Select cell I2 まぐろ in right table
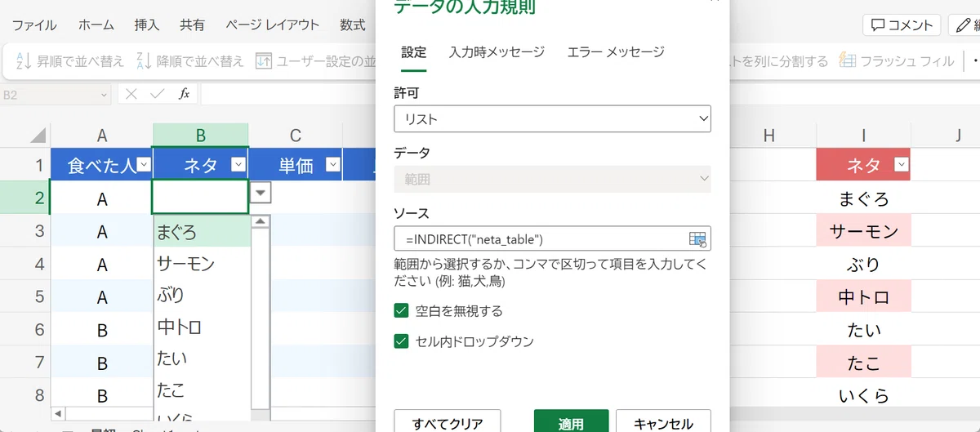 point(863,198)
